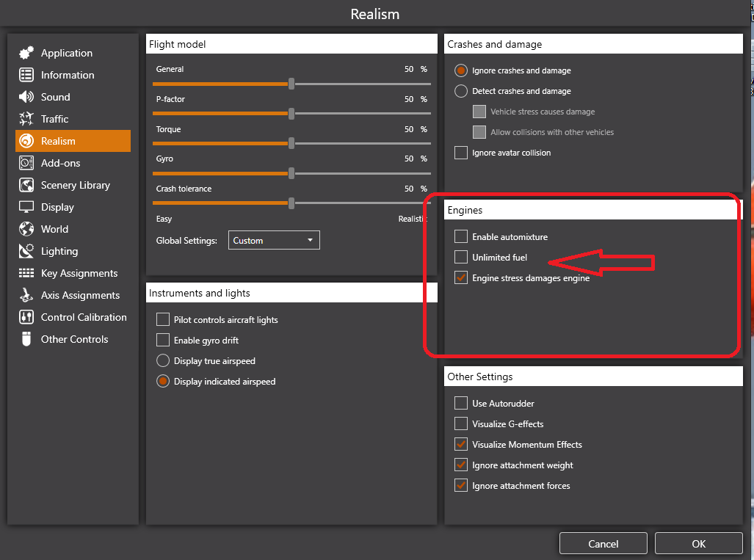The image size is (754, 560).
Task: Click the Torque slider handle
Action: tap(291, 143)
